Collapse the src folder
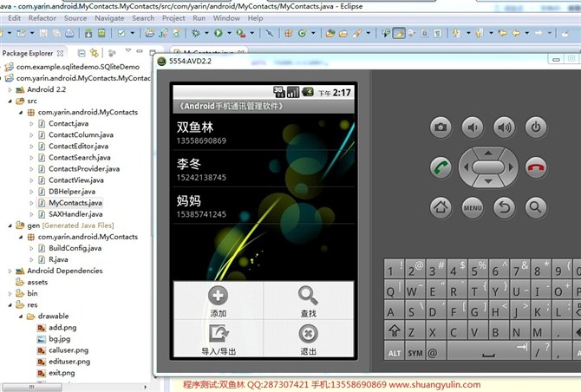Image resolution: width=581 pixels, height=392 pixels. 10,101
